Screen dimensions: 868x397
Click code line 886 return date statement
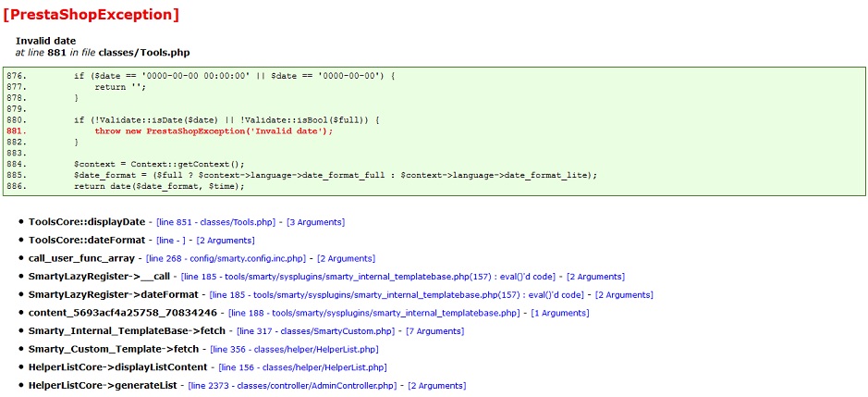159,186
